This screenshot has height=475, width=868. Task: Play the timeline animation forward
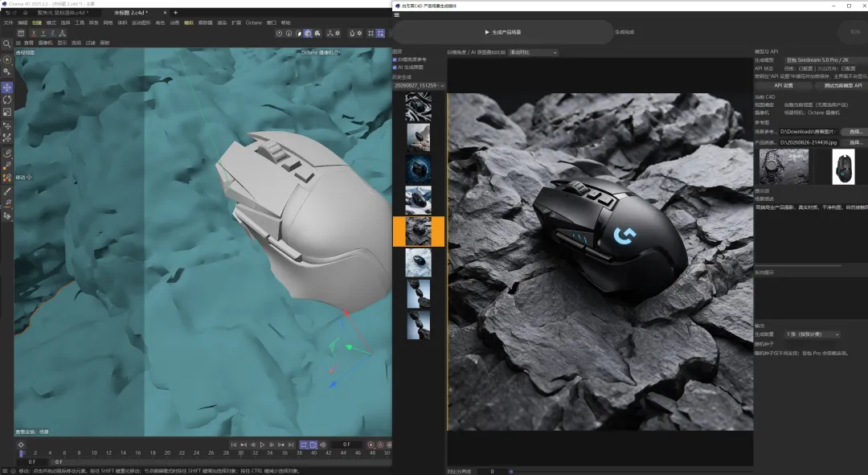262,444
